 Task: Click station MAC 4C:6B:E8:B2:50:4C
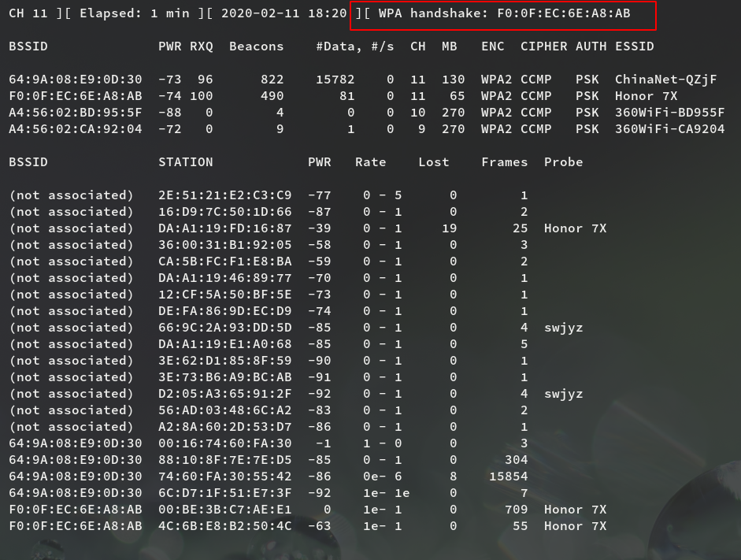click(x=224, y=526)
